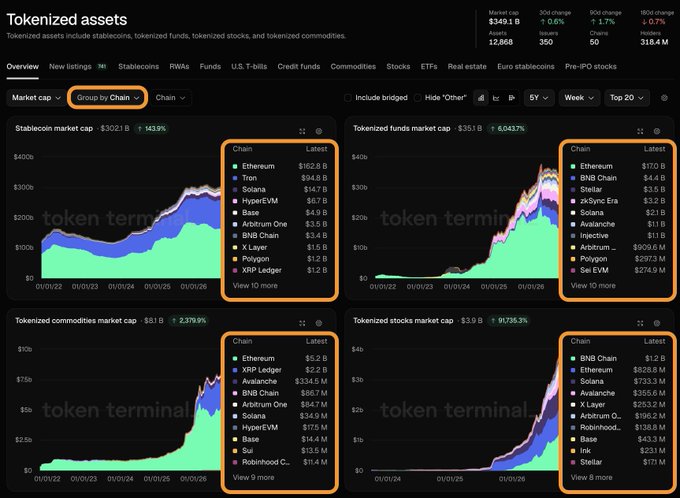Click View 10 more in Tokenized funds legend
680x498 pixels.
coord(593,285)
